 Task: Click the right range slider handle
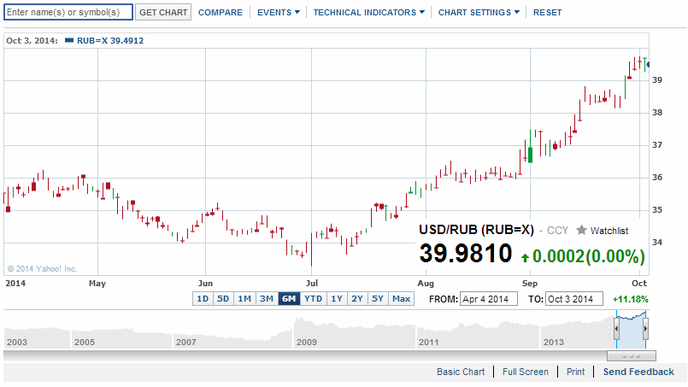click(645, 329)
